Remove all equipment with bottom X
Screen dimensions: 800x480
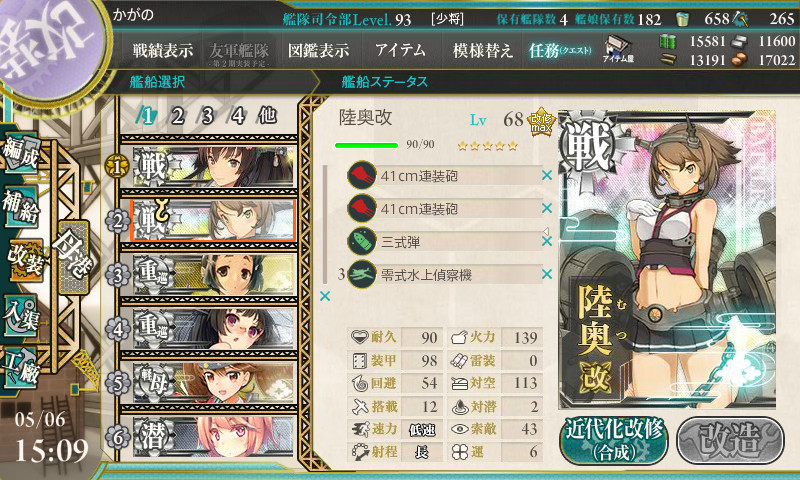pyautogui.click(x=325, y=296)
